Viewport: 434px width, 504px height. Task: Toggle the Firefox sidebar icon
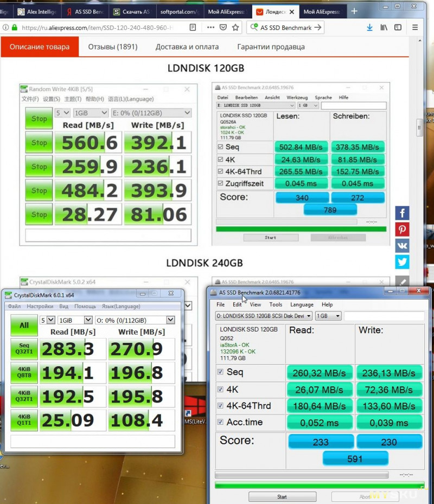(398, 28)
